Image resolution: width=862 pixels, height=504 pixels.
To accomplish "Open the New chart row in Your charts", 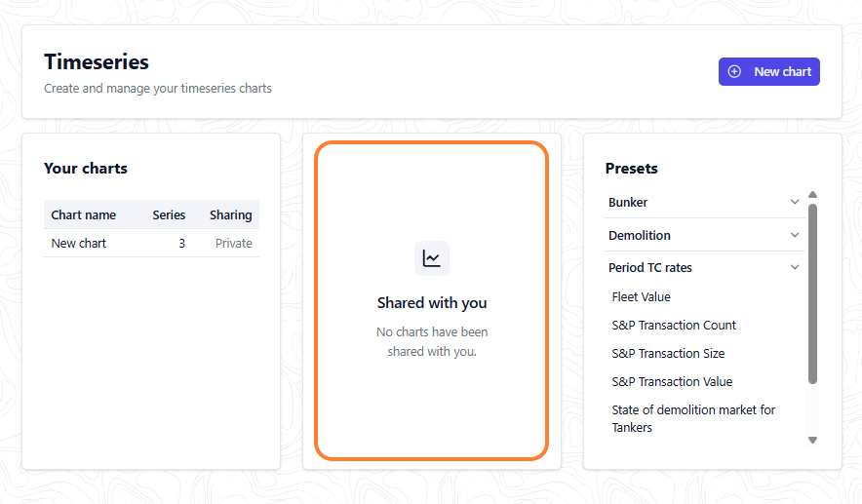I will [x=151, y=243].
